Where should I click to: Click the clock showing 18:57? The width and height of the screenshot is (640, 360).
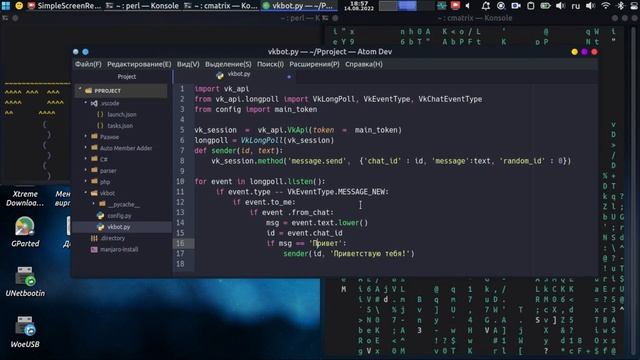point(359,6)
